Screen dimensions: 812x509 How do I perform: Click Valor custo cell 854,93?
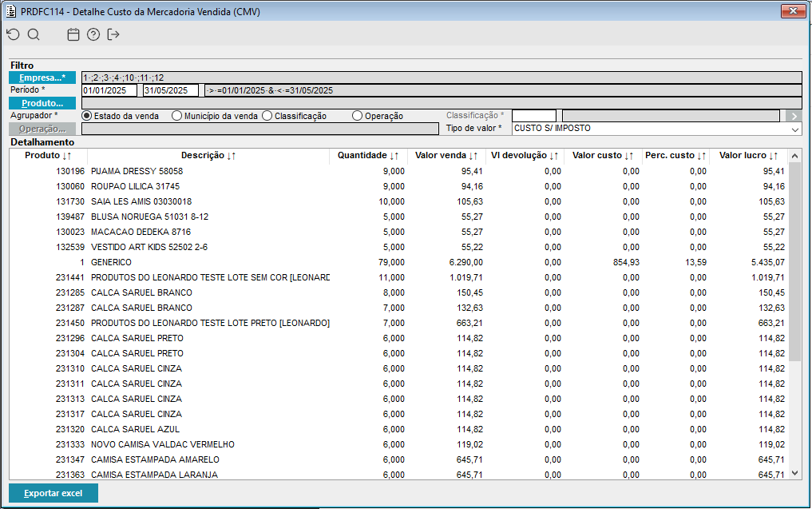click(626, 262)
